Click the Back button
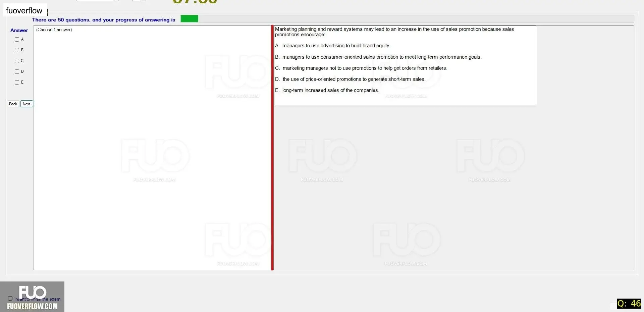The width and height of the screenshot is (644, 312). (13, 104)
